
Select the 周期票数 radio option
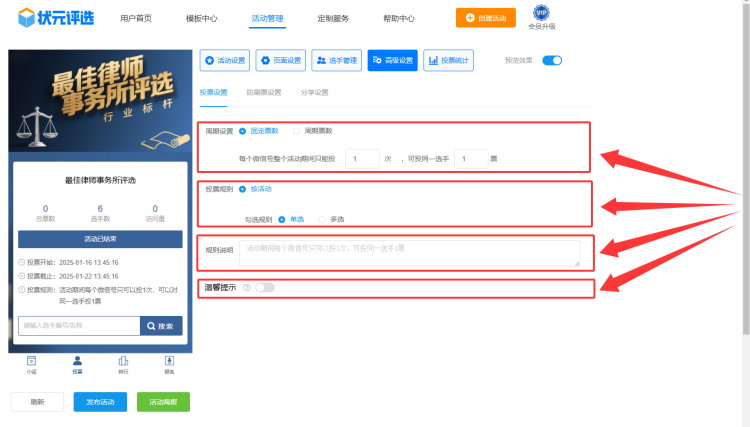tap(297, 131)
